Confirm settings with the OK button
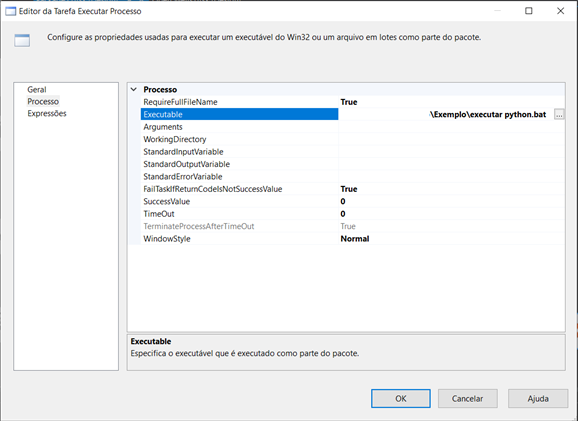Screen dimensions: 578x422 (x=401, y=399)
